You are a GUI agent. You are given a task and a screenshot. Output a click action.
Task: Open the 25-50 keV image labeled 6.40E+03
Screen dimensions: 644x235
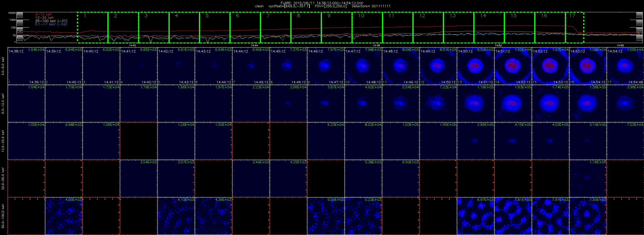click(400, 178)
